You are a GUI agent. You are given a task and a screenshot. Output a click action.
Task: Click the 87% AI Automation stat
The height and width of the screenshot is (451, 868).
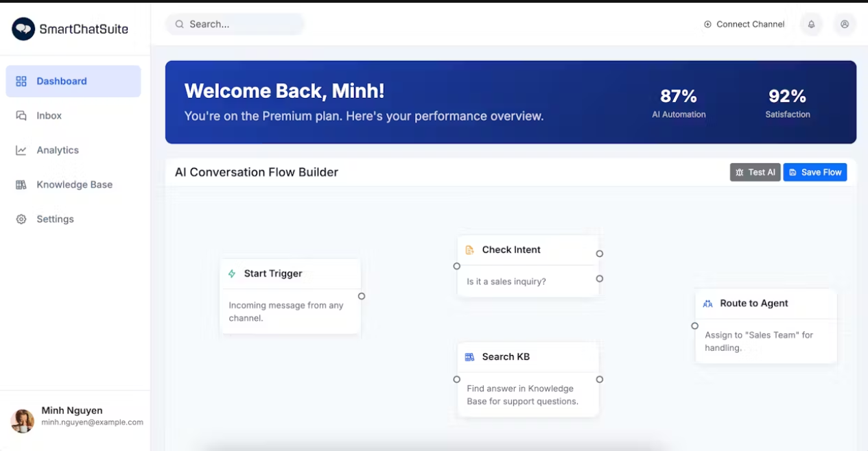[679, 103]
